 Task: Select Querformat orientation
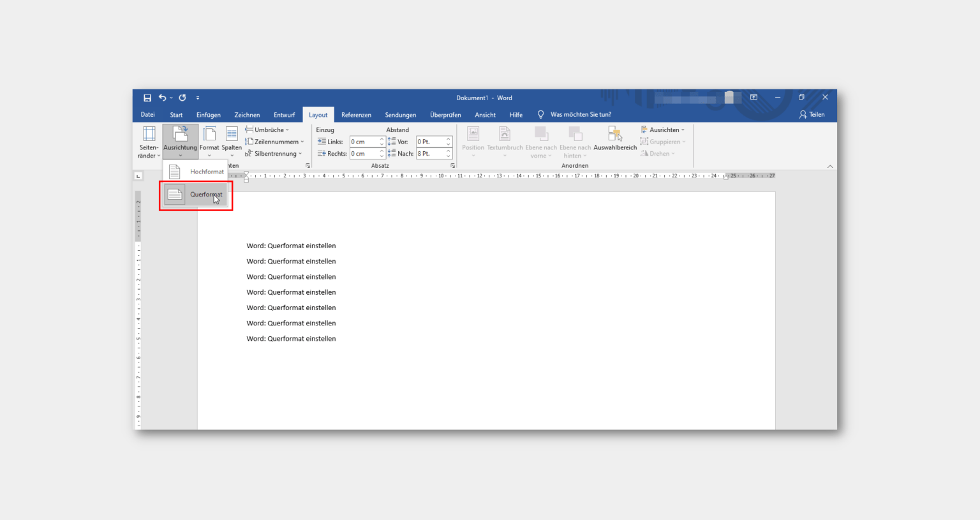[x=196, y=195]
